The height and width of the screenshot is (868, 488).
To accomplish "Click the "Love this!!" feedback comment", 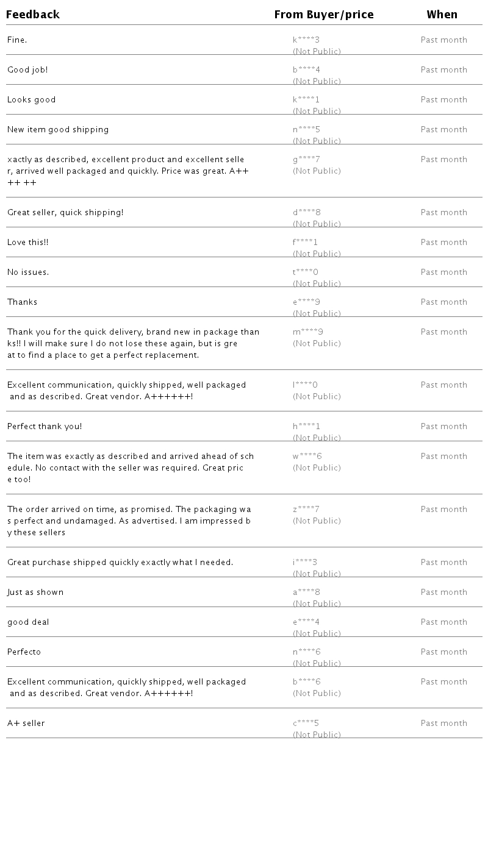I will pyautogui.click(x=28, y=243).
